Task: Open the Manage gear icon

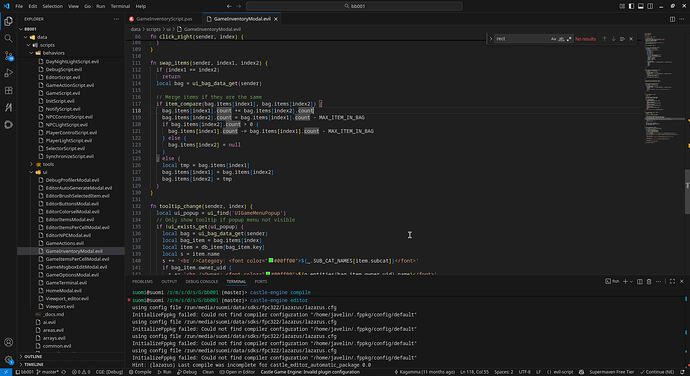Action: coord(8,359)
